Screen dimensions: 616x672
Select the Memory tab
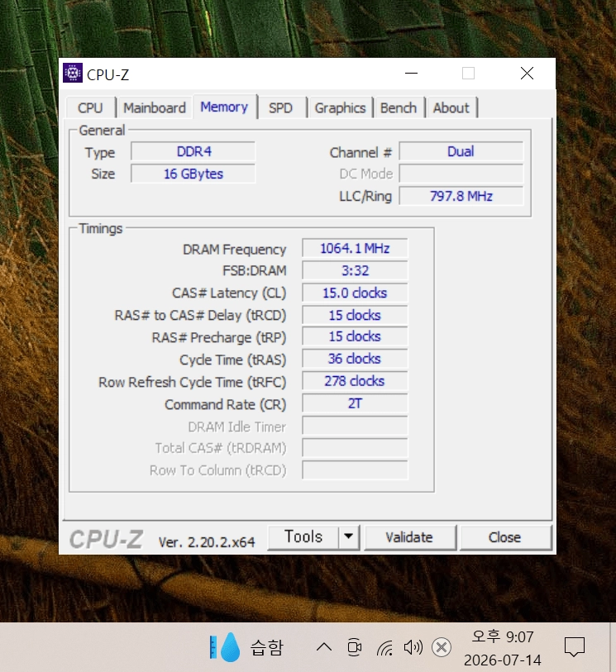(x=224, y=107)
